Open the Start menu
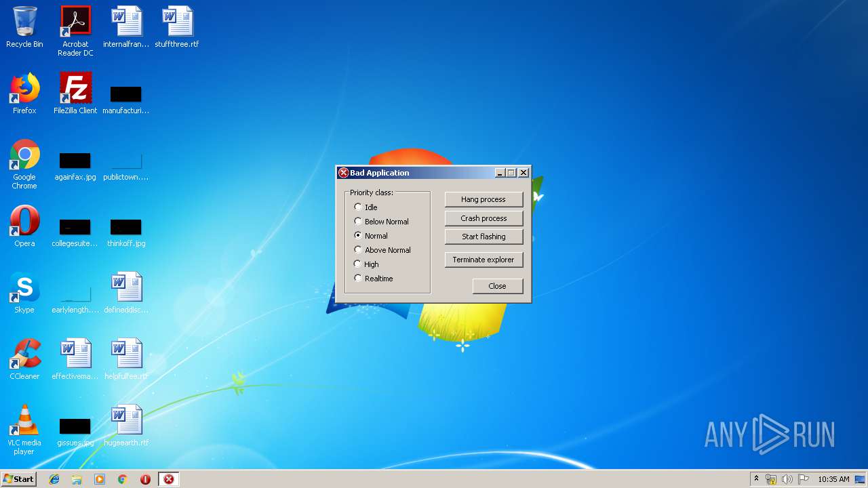Image resolution: width=868 pixels, height=488 pixels. click(19, 479)
